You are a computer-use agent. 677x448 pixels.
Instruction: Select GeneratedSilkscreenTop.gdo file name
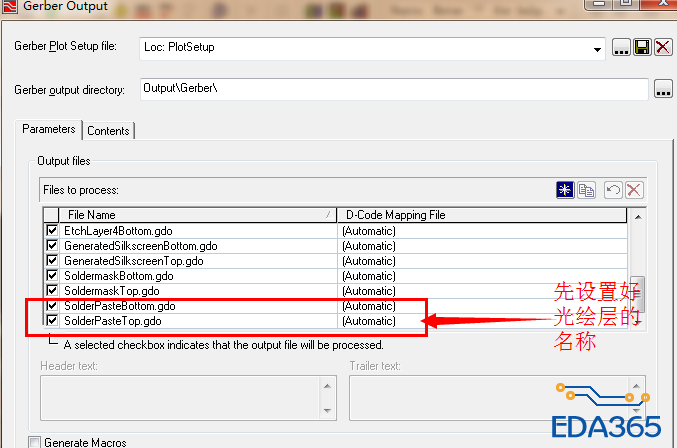point(134,261)
